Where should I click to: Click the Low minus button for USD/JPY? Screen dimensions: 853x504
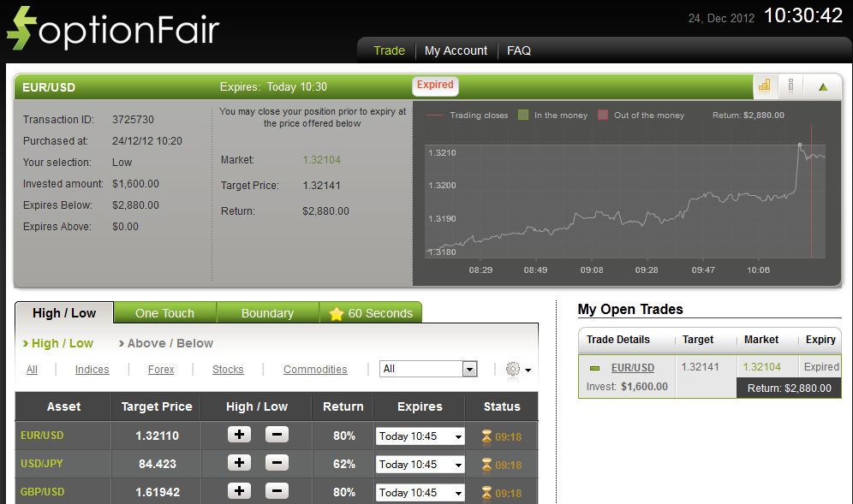[x=276, y=463]
